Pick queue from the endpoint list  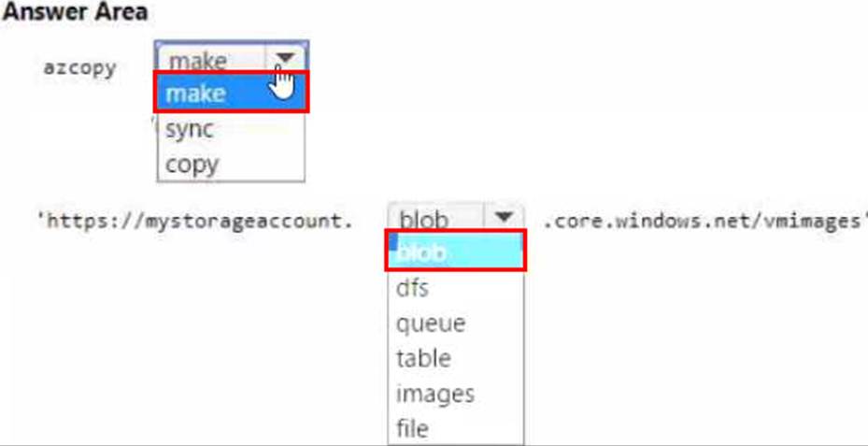(x=430, y=324)
